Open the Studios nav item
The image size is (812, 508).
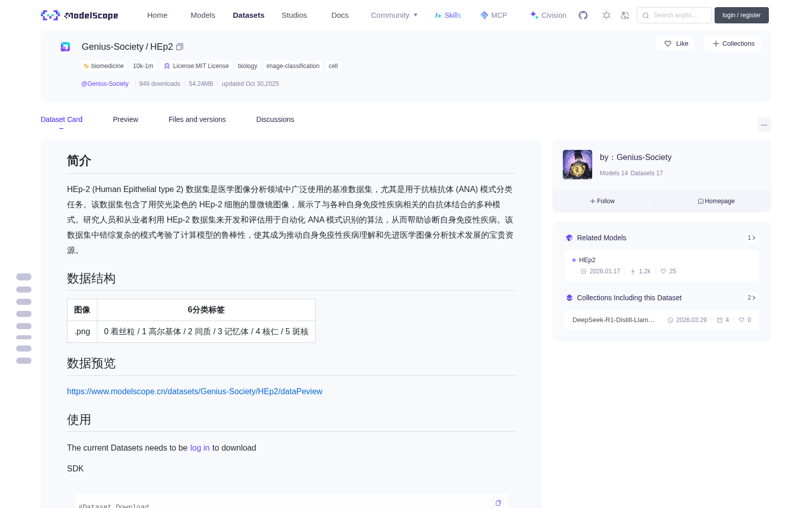pyautogui.click(x=294, y=15)
